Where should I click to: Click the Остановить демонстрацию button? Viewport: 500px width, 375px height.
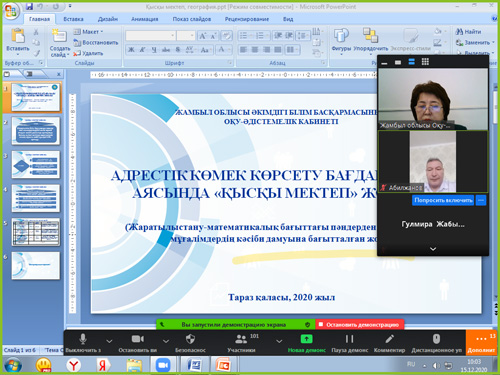tap(359, 324)
